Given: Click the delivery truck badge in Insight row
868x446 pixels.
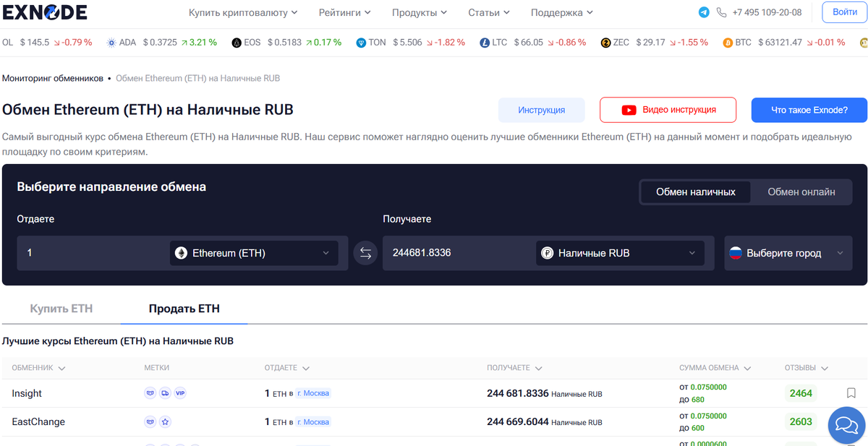Looking at the screenshot, I should pos(166,393).
